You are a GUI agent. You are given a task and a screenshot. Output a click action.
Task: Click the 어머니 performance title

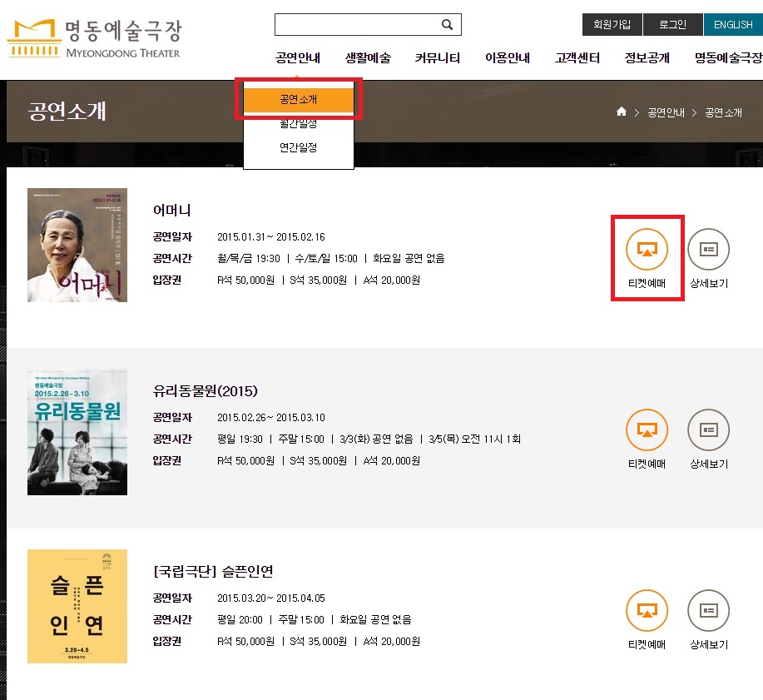click(x=171, y=211)
